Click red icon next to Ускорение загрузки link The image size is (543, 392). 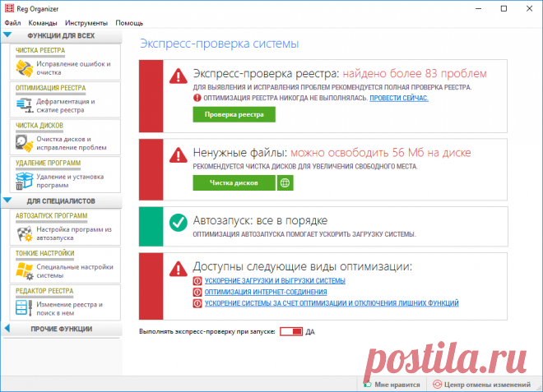(197, 280)
